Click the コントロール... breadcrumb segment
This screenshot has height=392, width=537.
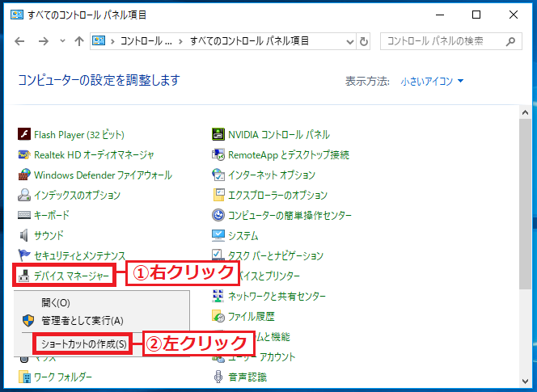146,41
